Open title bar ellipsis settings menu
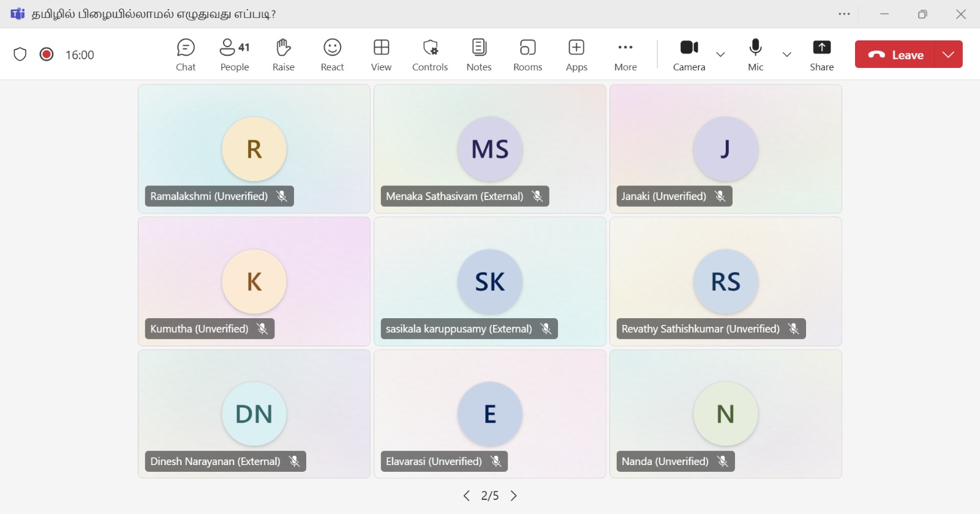Image resolution: width=980 pixels, height=514 pixels. [x=844, y=14]
